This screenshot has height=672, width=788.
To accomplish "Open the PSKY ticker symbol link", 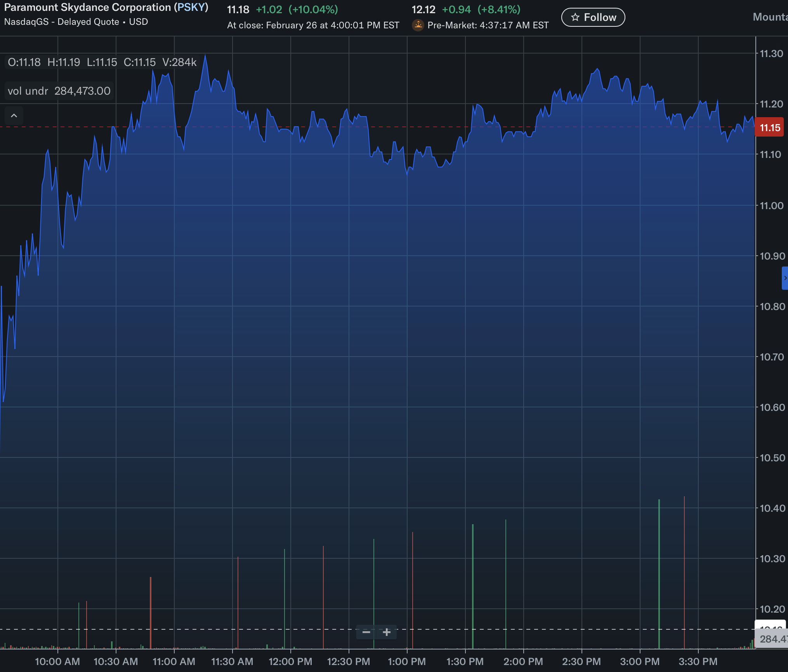I will click(191, 7).
